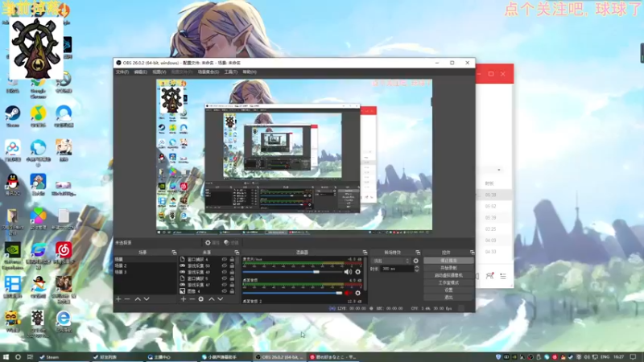644x362 pixels.
Task: Add a new scene with plus icon
Action: tap(118, 299)
